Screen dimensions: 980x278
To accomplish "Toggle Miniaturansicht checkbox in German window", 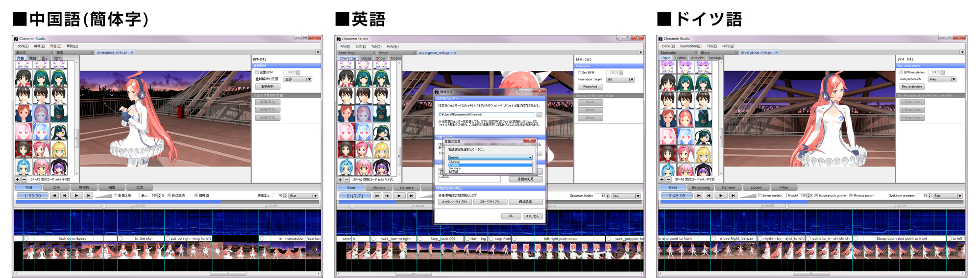I will (851, 195).
